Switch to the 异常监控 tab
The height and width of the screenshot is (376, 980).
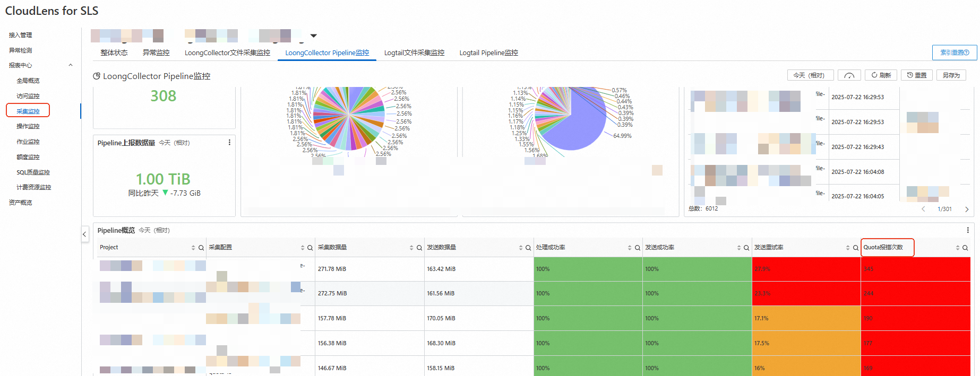tap(156, 53)
